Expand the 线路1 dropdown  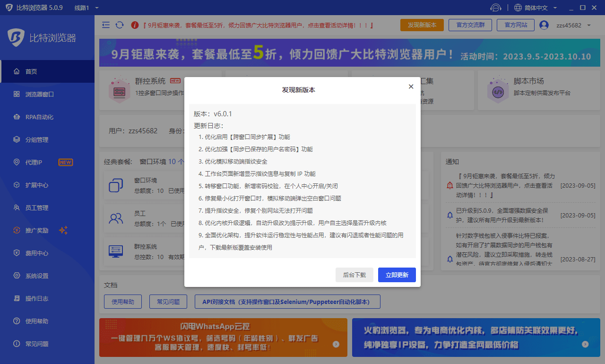pos(87,8)
